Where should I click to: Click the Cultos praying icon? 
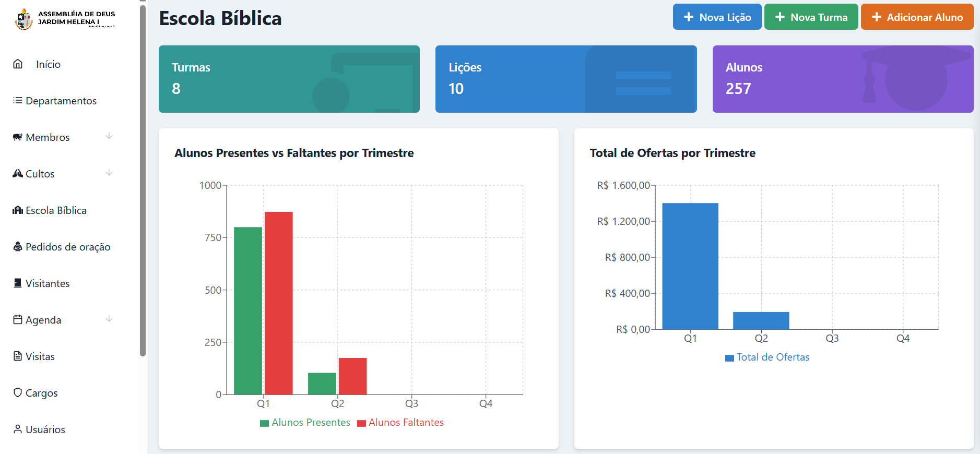coord(18,174)
